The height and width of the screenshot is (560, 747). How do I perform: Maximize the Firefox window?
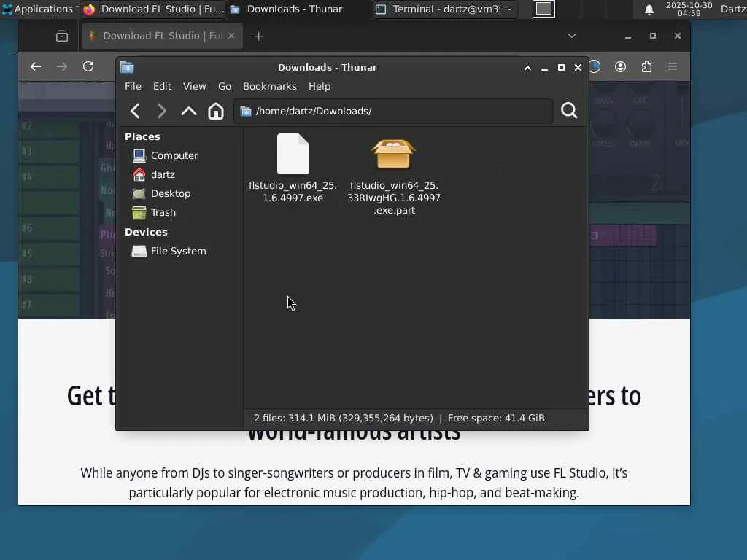[x=653, y=36]
